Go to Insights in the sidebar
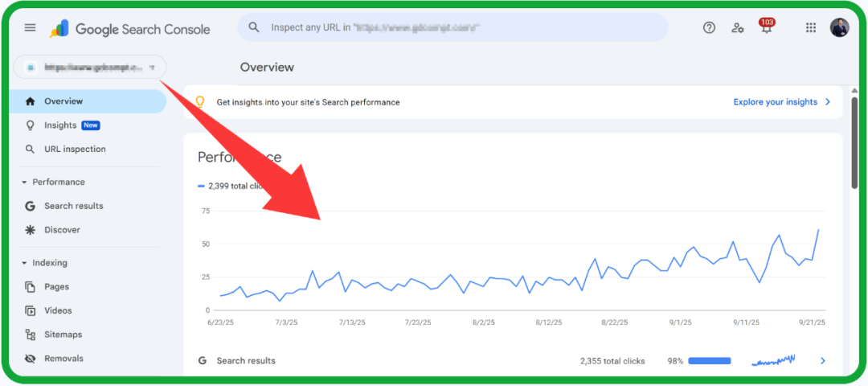 [60, 125]
